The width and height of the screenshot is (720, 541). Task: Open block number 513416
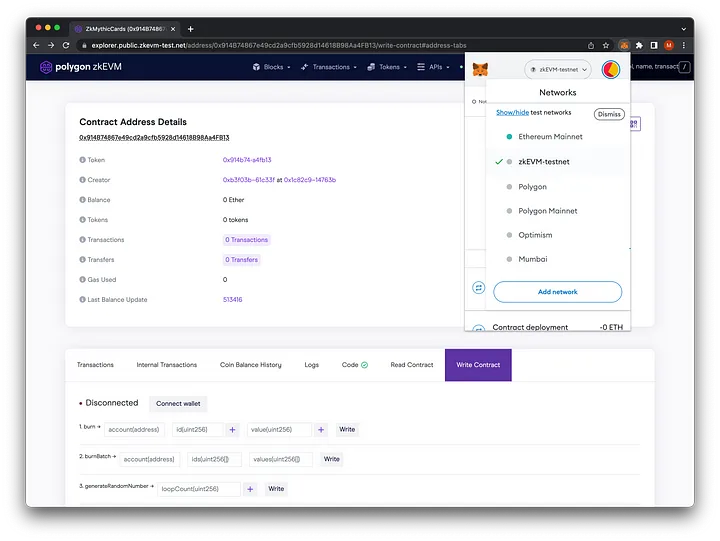233,299
